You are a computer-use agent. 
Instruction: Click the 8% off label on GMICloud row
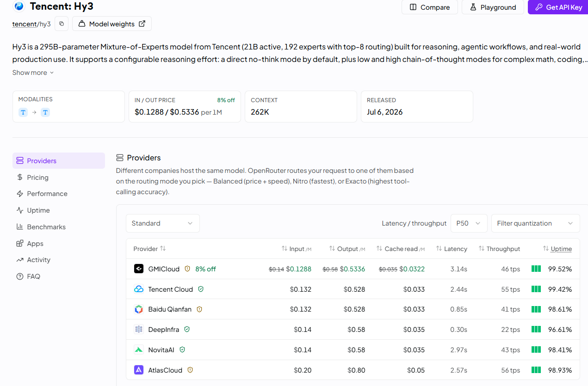point(205,269)
